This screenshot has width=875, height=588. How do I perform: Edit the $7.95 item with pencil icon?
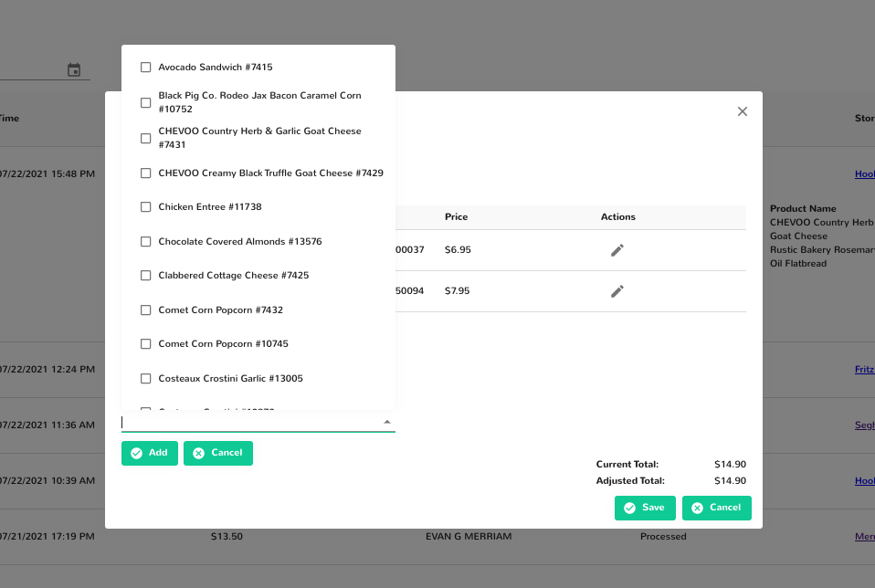(x=617, y=291)
